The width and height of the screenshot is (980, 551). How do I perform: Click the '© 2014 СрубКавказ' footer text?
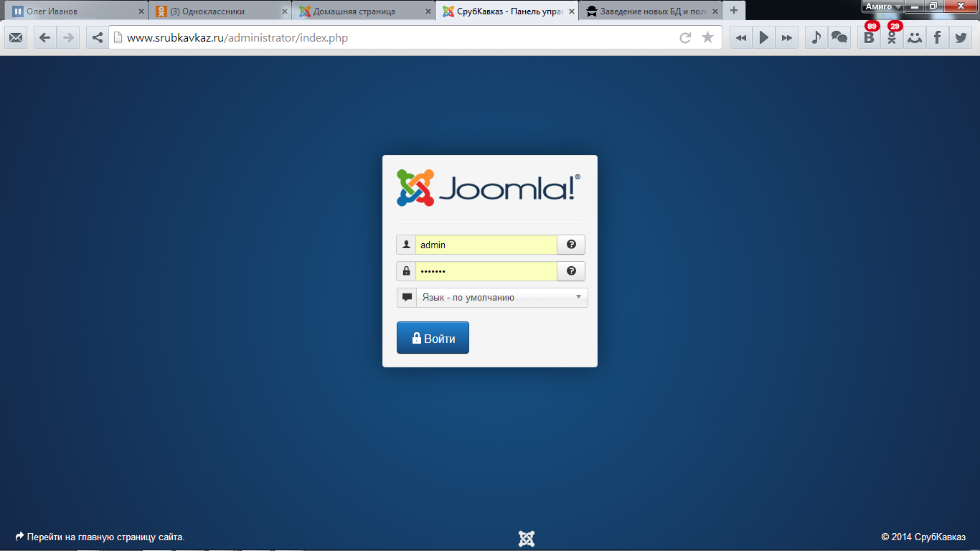tap(923, 537)
